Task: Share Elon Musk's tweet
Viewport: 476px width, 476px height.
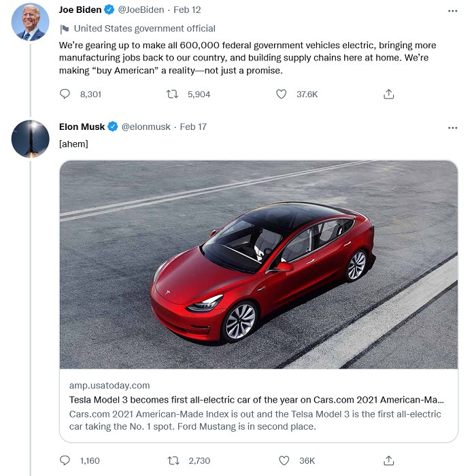Action: tap(389, 460)
